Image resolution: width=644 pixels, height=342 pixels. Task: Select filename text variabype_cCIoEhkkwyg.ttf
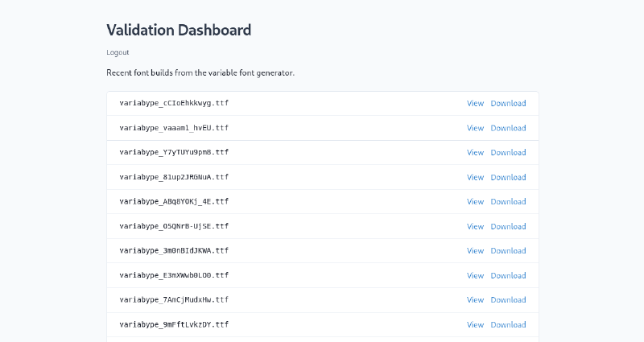174,103
